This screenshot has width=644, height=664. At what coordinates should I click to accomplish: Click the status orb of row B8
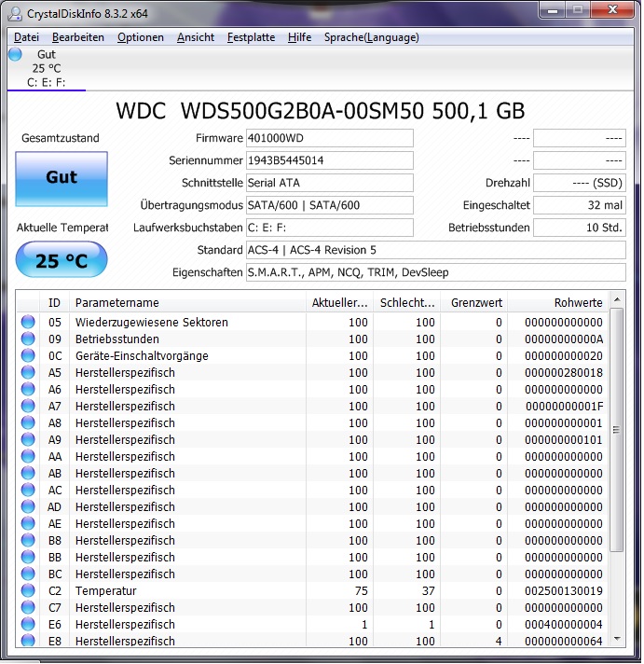click(x=28, y=540)
